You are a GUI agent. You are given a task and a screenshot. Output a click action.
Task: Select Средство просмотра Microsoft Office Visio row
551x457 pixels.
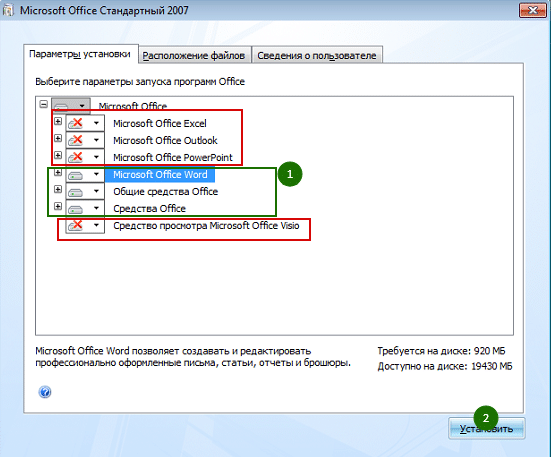(x=206, y=226)
